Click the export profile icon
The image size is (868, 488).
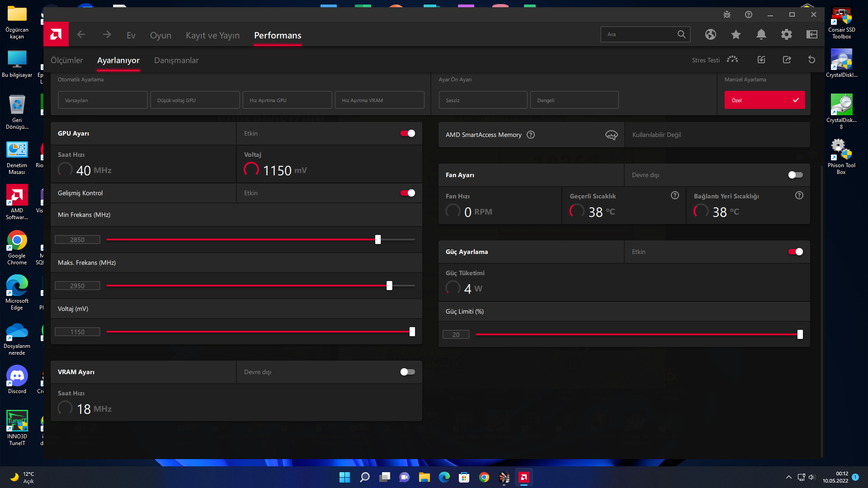click(787, 60)
